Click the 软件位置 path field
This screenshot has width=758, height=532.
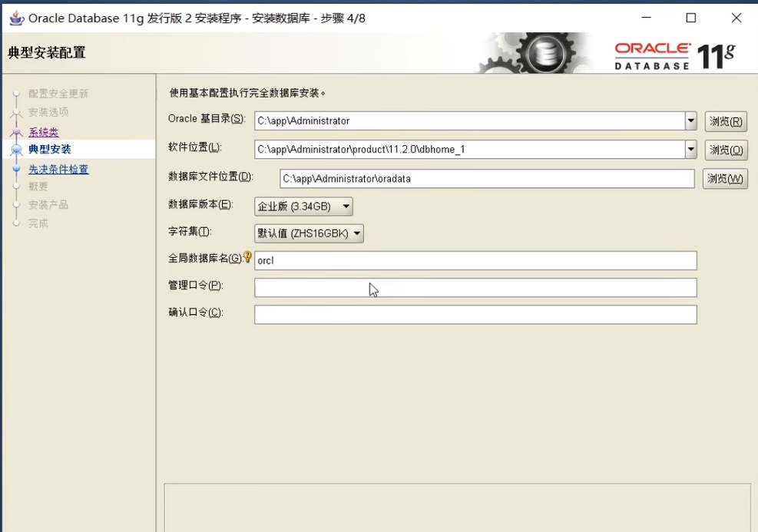[x=470, y=149]
